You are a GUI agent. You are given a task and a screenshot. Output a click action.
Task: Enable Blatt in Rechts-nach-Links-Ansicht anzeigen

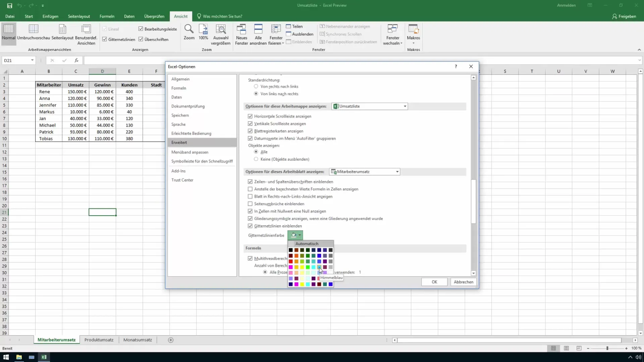tap(250, 196)
